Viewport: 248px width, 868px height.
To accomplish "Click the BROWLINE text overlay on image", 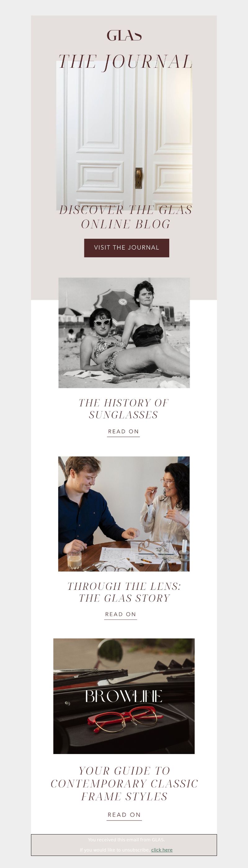I will 123,697.
